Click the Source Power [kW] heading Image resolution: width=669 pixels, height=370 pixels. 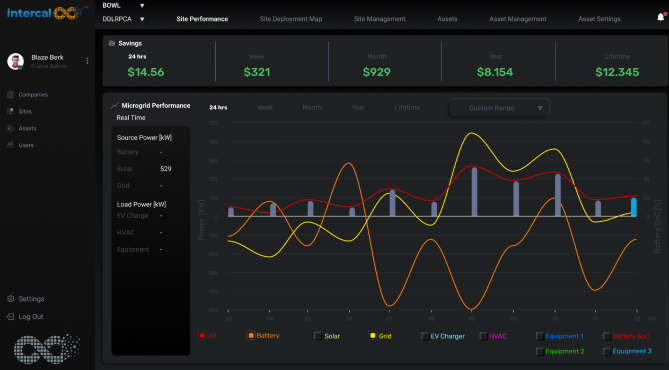pyautogui.click(x=144, y=137)
